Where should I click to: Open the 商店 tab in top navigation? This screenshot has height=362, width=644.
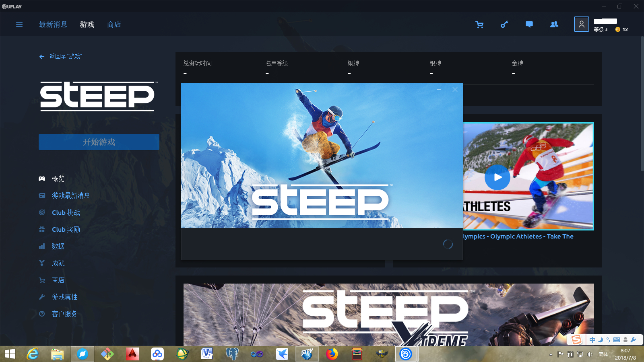click(x=114, y=25)
